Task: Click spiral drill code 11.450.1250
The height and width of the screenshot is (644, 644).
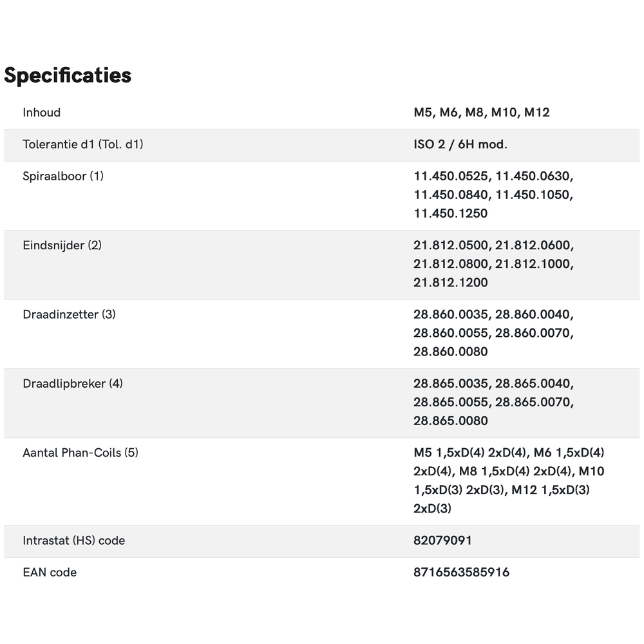Action: point(451,213)
